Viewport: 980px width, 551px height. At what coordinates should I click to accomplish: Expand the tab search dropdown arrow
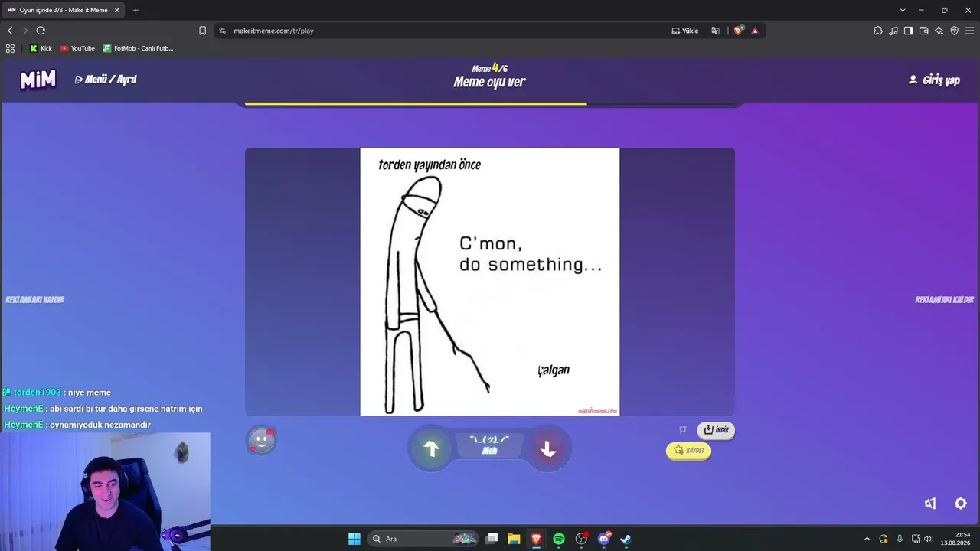(903, 10)
